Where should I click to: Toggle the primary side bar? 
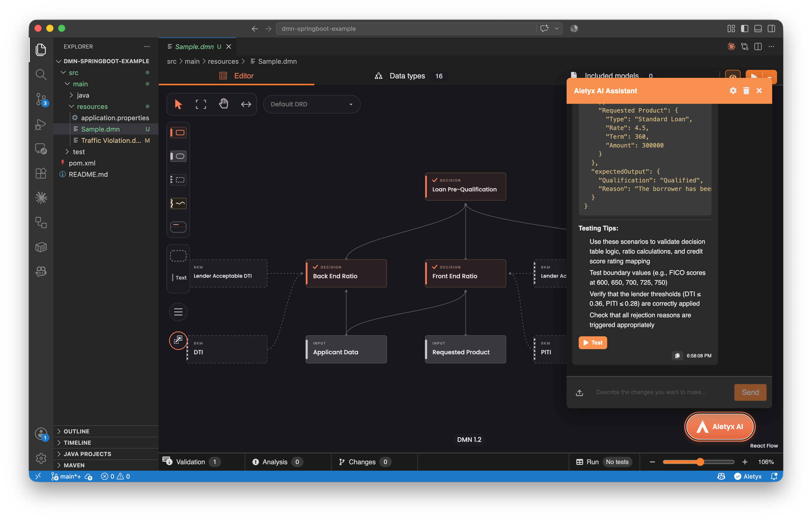744,28
